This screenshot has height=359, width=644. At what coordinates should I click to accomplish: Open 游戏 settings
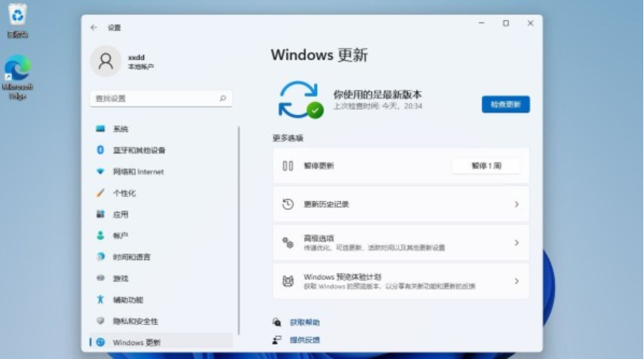[x=161, y=279]
